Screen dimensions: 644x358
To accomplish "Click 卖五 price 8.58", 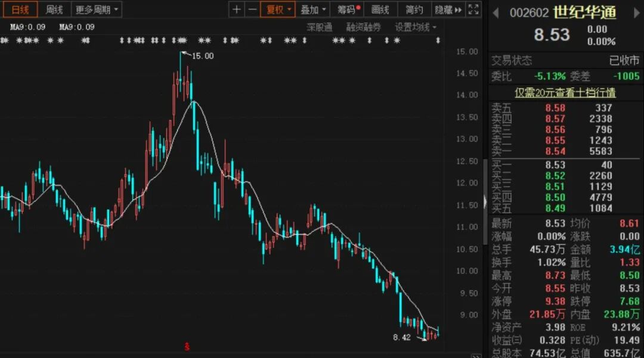I will pyautogui.click(x=555, y=108).
